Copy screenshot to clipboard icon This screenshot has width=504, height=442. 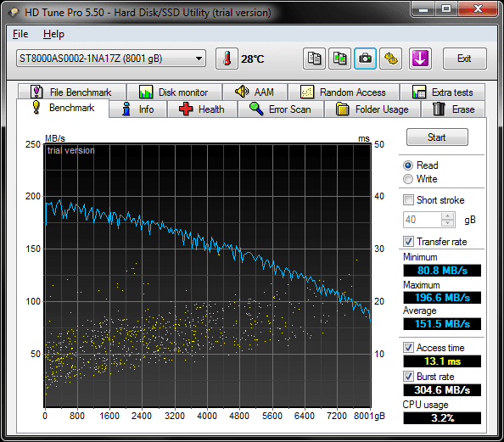pyautogui.click(x=339, y=59)
